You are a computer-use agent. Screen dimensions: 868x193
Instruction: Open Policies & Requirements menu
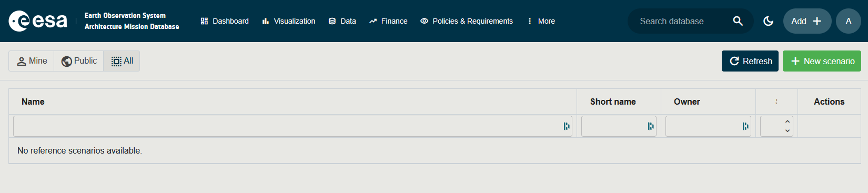(x=467, y=21)
